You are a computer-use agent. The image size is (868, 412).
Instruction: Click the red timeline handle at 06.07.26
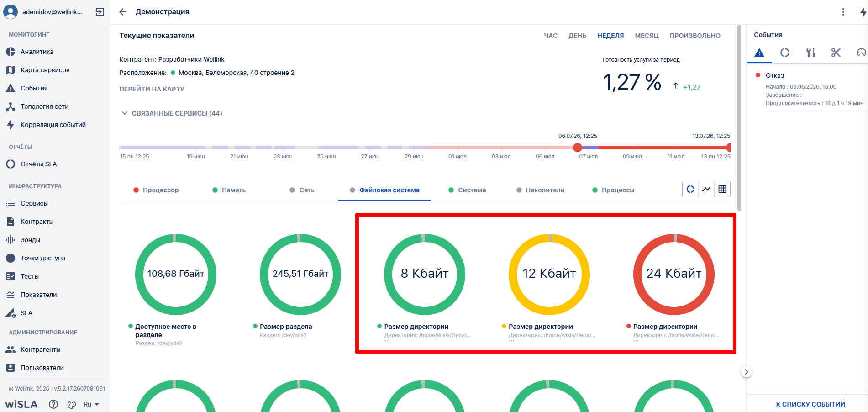[578, 147]
